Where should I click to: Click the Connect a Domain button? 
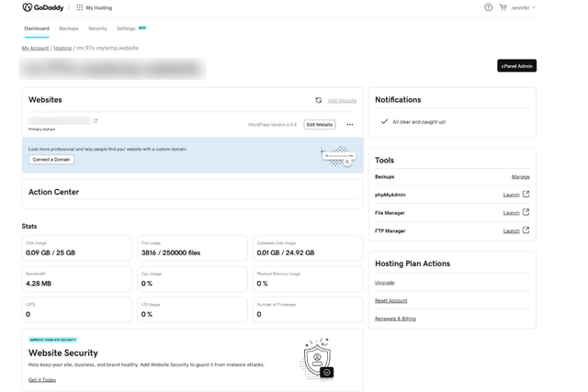point(51,159)
